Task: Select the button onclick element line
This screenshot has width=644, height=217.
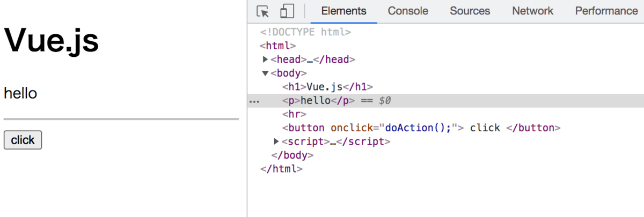Action: (x=421, y=128)
